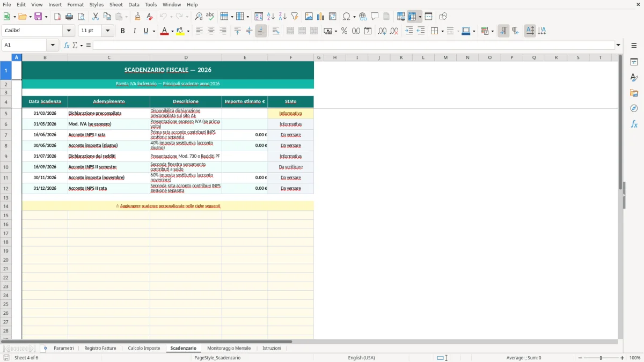Expand the formula bar

tap(618, 45)
